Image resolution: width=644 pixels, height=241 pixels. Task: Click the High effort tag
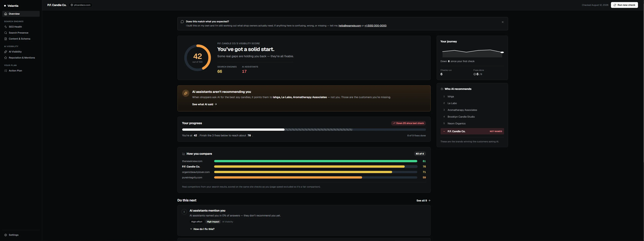[196, 222]
